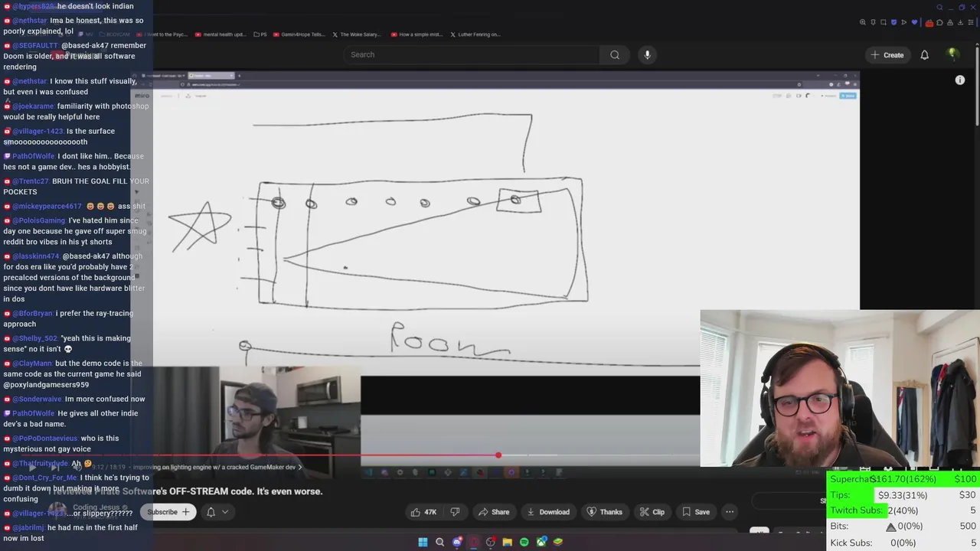Open 'I went to the Psyc...' bookmark

click(x=163, y=34)
